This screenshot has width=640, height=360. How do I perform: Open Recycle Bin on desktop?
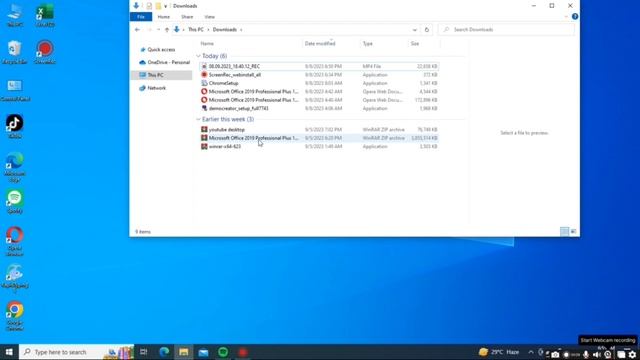15,52
